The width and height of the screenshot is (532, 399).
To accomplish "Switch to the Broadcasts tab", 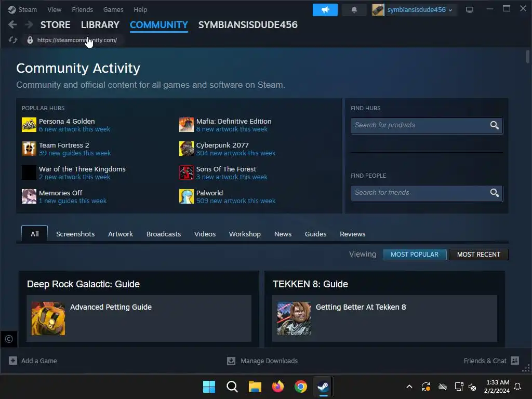I will [x=164, y=234].
